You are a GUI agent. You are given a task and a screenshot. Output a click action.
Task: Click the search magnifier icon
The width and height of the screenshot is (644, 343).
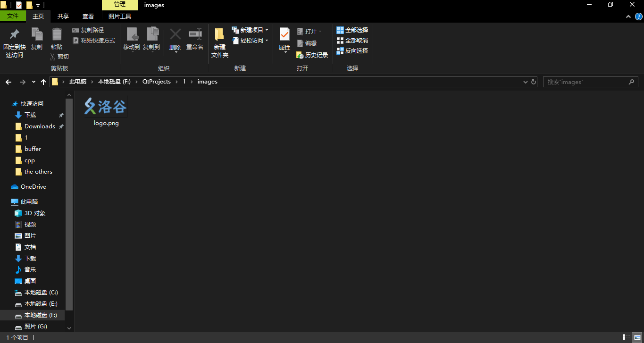click(632, 82)
